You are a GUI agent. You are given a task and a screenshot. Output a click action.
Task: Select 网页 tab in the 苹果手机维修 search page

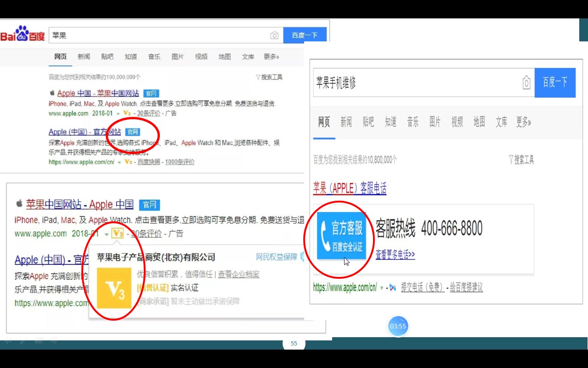coord(324,122)
